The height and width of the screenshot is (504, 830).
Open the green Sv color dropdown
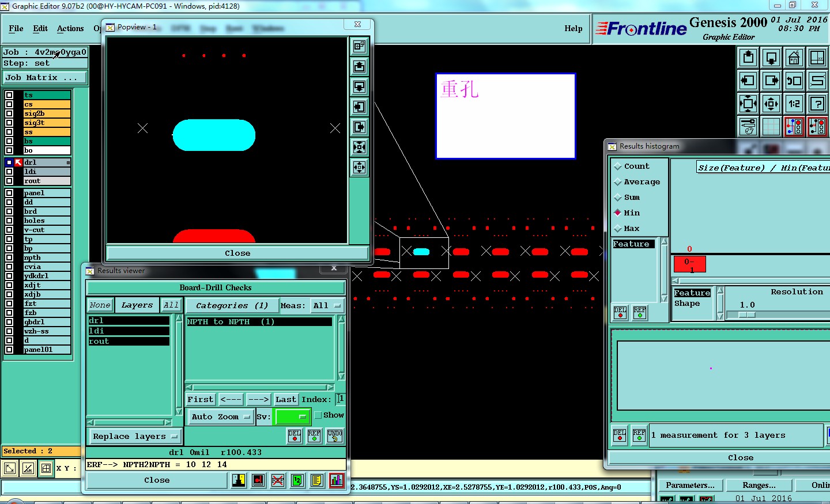tap(293, 416)
